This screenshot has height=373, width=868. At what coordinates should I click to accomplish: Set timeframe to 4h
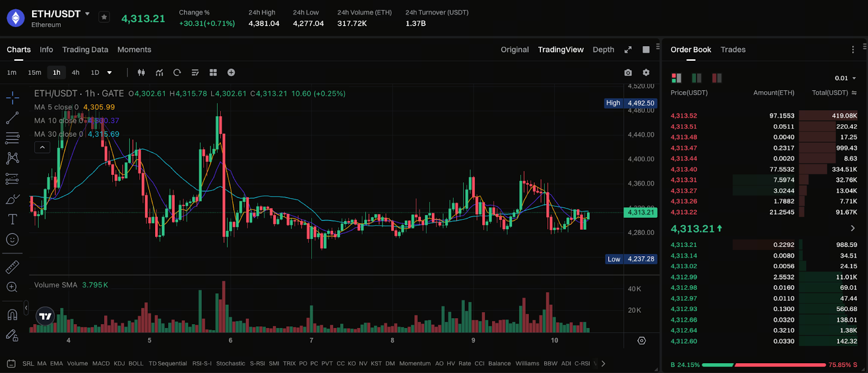(75, 72)
